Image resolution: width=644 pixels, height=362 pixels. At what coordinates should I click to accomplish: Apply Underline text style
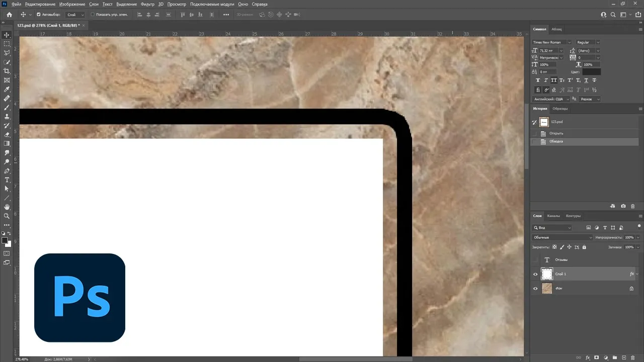pyautogui.click(x=586, y=80)
